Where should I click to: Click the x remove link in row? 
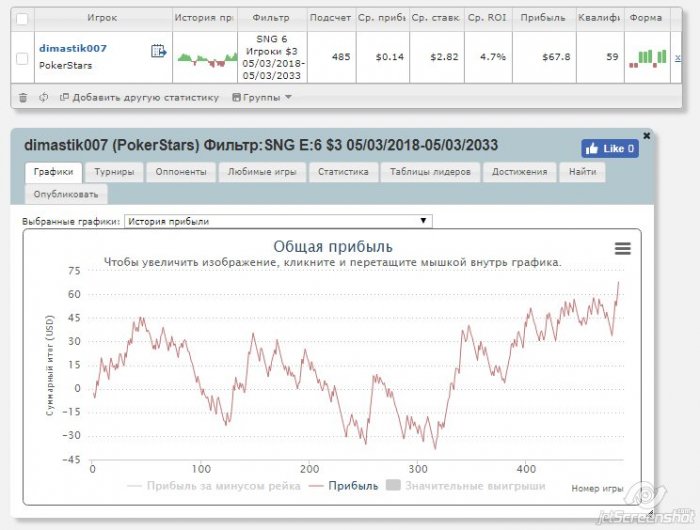678,58
